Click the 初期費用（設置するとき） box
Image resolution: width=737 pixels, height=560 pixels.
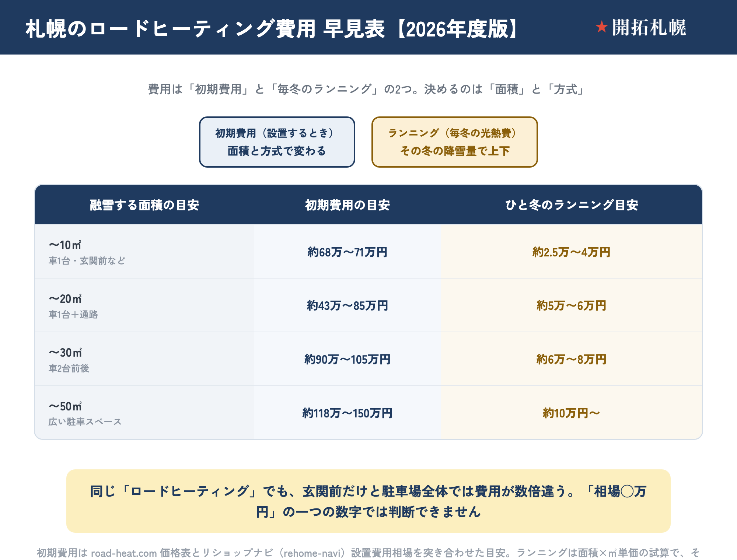[x=277, y=142]
